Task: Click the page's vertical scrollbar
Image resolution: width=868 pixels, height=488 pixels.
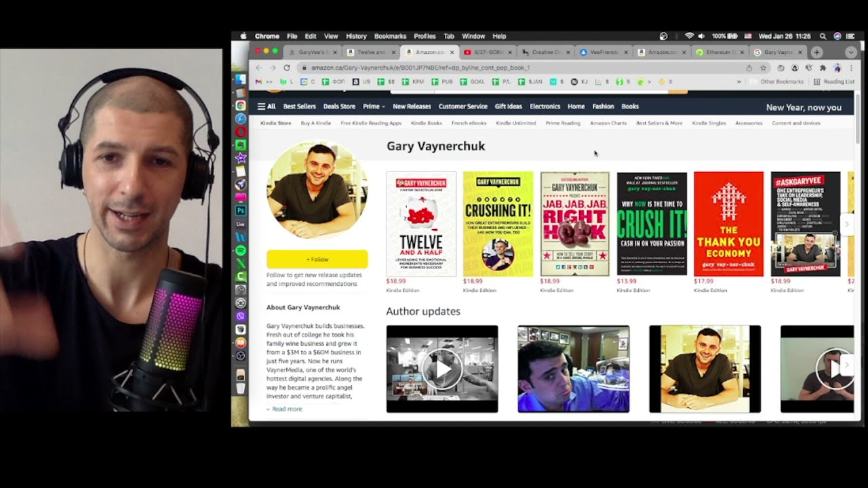Action: click(x=858, y=119)
